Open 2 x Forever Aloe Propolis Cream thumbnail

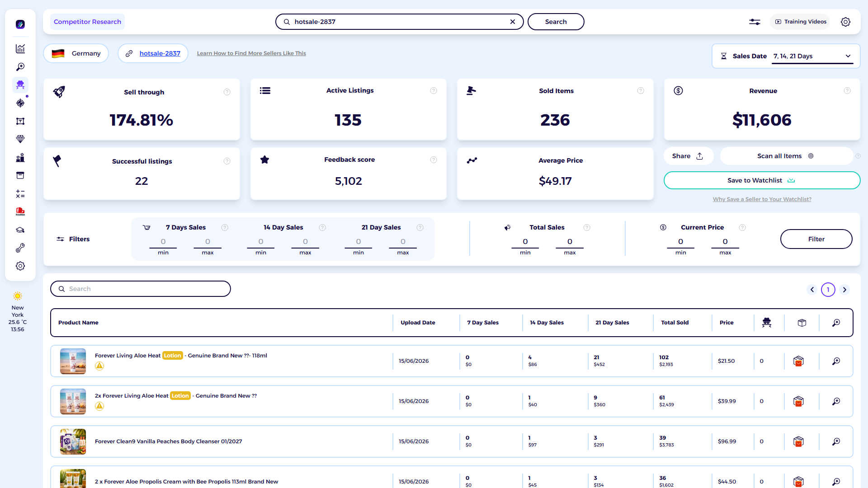click(73, 479)
